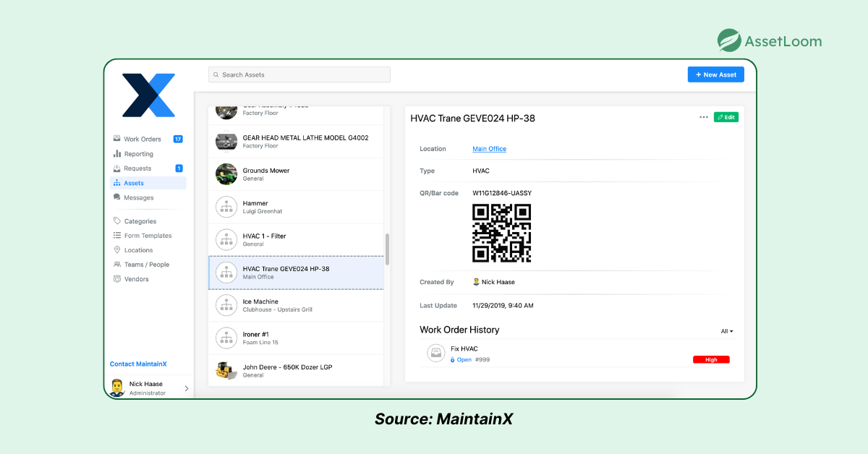
Task: Click HVAC Trane GEVE024 HP-38 heading
Action: 473,118
